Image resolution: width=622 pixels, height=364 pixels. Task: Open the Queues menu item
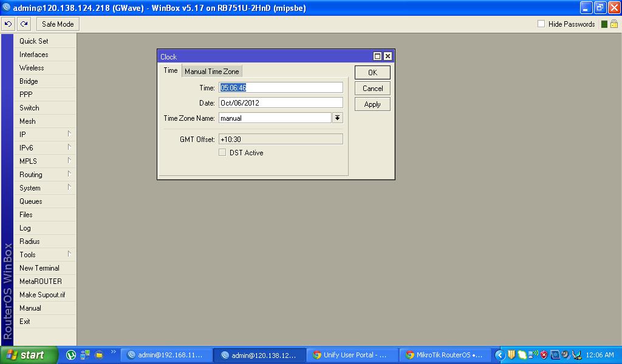tap(44, 201)
